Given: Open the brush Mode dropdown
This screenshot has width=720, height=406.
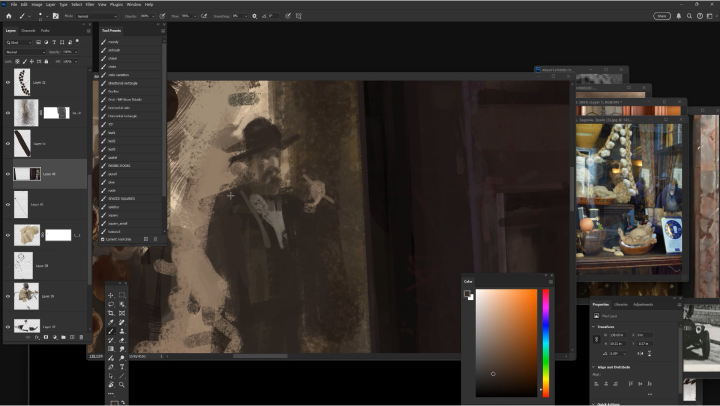Looking at the screenshot, I should tap(97, 16).
